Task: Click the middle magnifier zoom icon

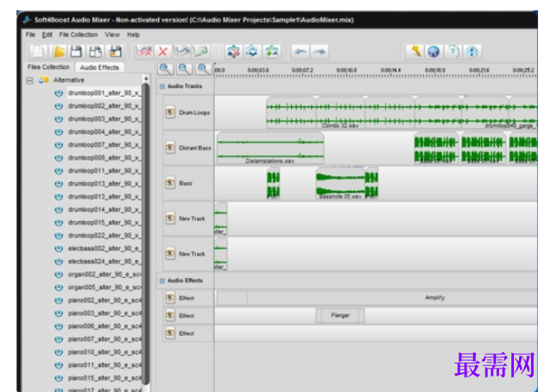Action: pyautogui.click(x=184, y=69)
